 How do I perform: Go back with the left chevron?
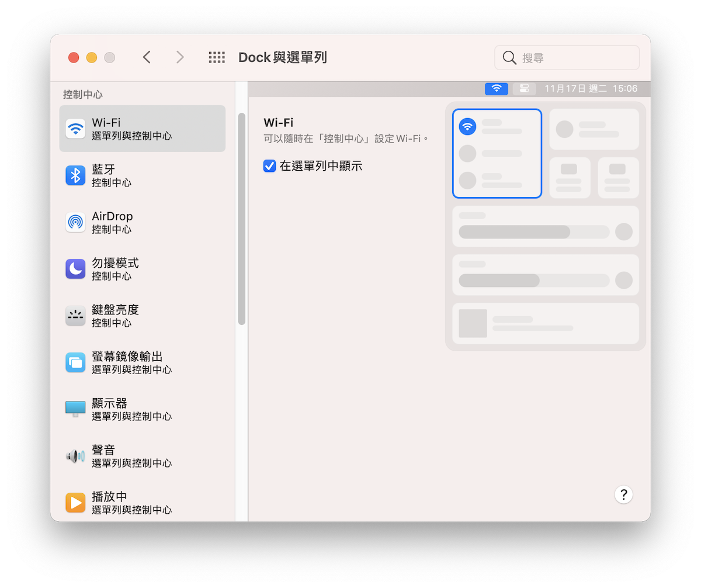(x=147, y=57)
